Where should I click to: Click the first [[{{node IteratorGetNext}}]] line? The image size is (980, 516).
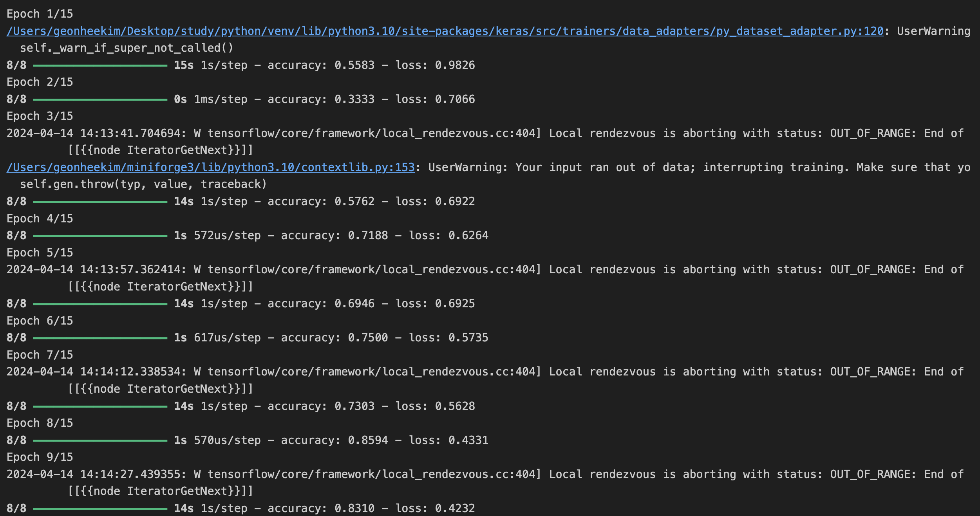160,150
